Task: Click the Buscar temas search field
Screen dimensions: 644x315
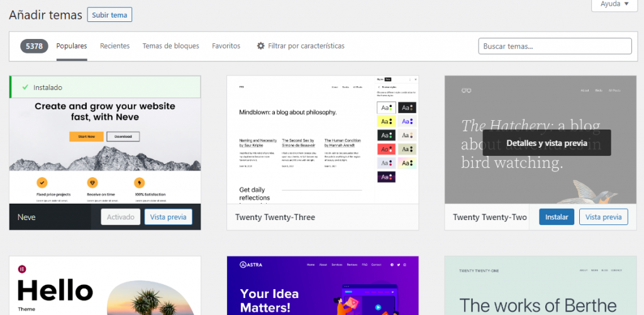Action: (555, 46)
